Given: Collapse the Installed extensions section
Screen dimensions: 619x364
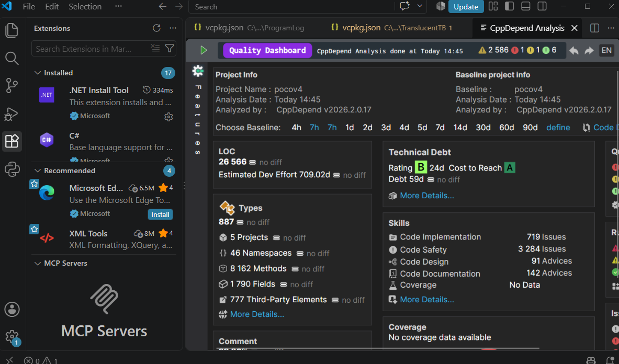Looking at the screenshot, I should click(x=38, y=73).
